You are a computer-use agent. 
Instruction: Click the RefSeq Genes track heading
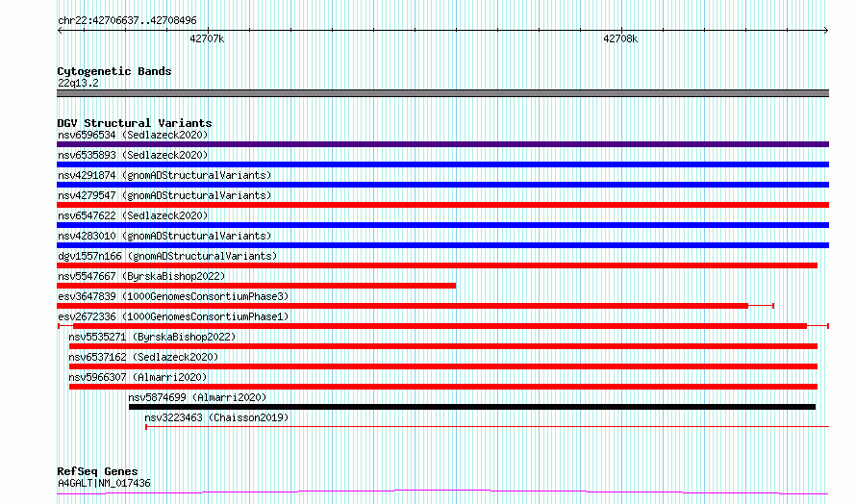click(x=97, y=471)
